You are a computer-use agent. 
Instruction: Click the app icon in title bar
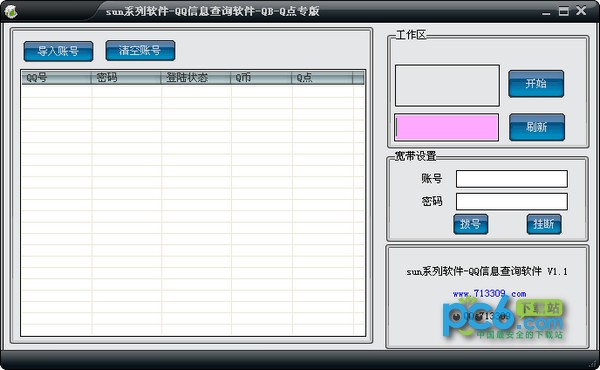[11, 11]
